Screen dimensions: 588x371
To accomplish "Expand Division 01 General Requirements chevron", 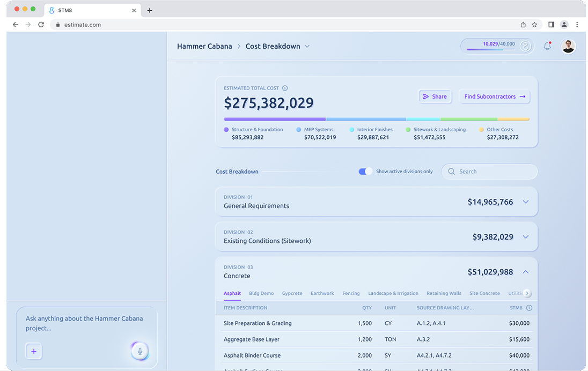I will click(525, 202).
